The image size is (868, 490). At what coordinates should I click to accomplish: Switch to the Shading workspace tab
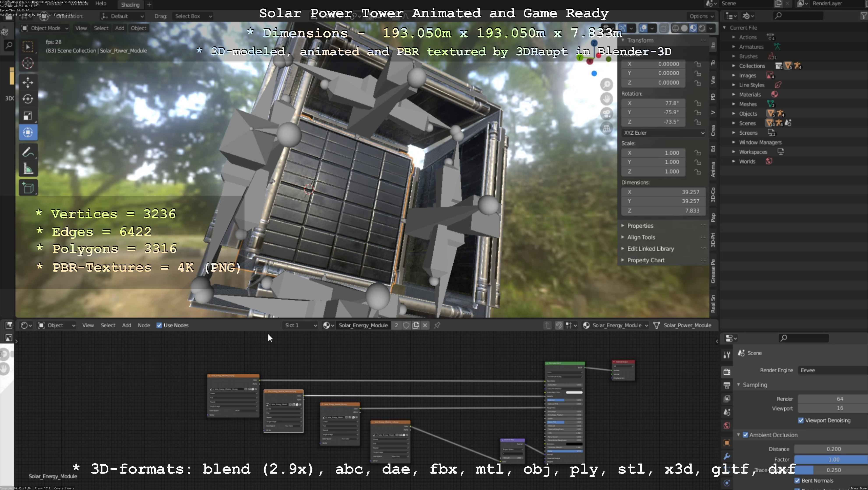point(130,5)
